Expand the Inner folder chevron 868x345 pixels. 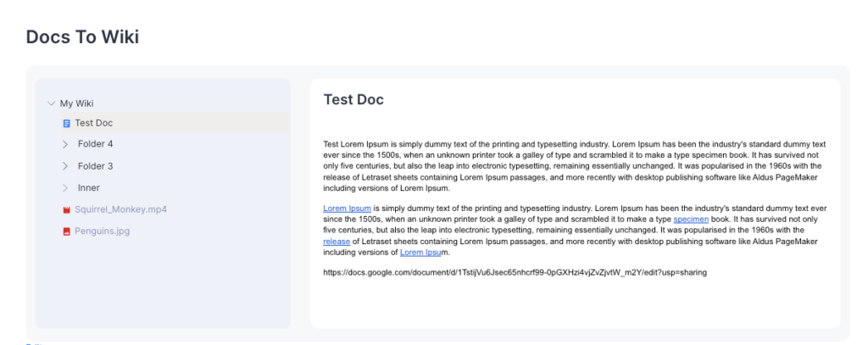pyautogui.click(x=65, y=188)
